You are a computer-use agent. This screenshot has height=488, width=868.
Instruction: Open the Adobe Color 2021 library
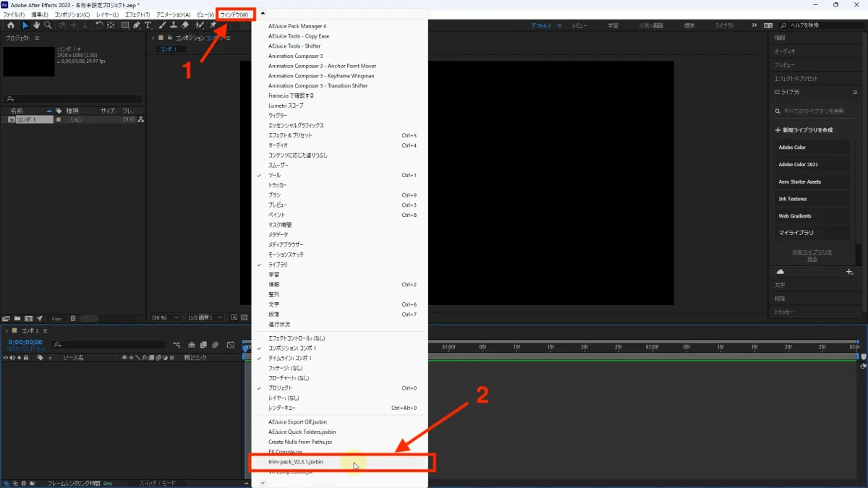pyautogui.click(x=812, y=165)
